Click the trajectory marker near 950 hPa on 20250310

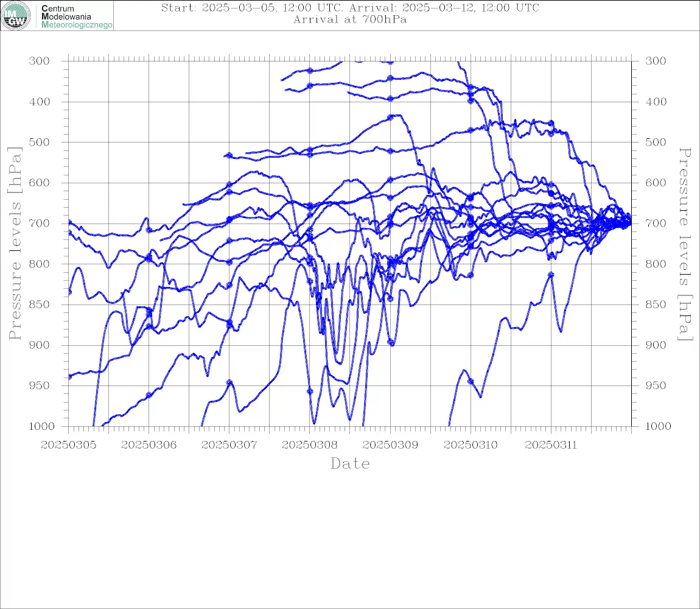471,382
